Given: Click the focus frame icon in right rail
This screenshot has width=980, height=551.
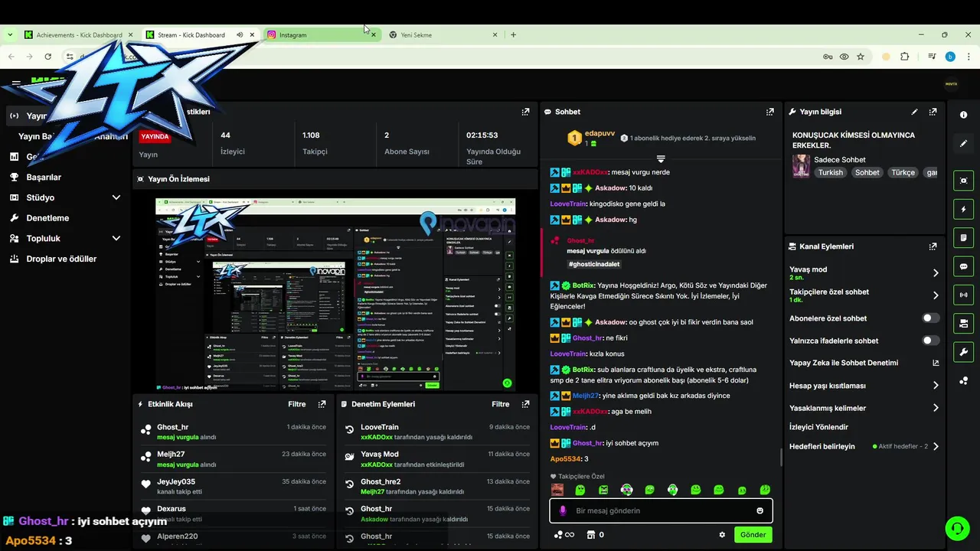Looking at the screenshot, I should click(963, 181).
